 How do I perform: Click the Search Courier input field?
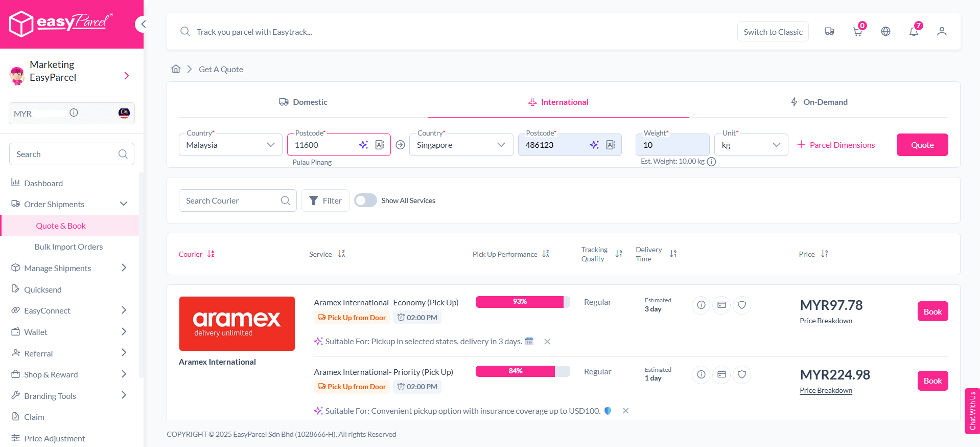(x=231, y=200)
